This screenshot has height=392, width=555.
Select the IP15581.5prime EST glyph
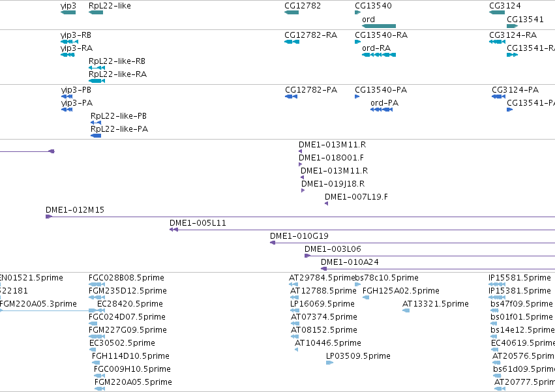pos(497,284)
